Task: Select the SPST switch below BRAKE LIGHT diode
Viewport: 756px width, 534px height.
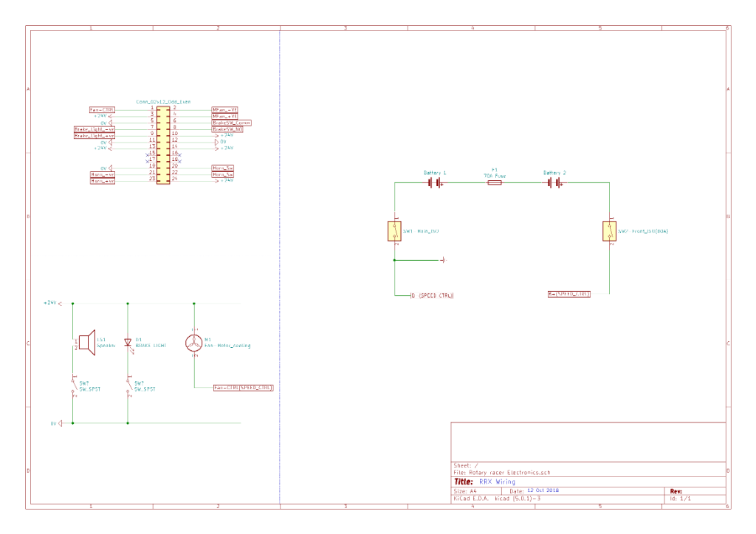Action: click(128, 386)
